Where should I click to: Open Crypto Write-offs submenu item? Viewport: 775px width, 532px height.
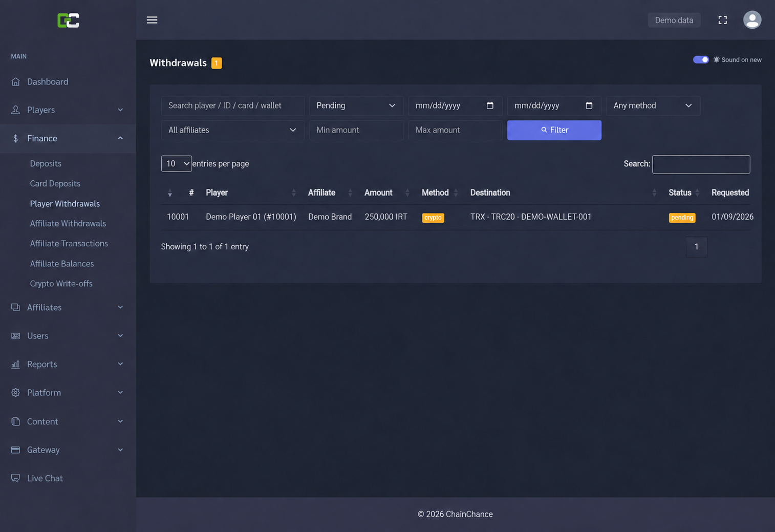coord(61,284)
